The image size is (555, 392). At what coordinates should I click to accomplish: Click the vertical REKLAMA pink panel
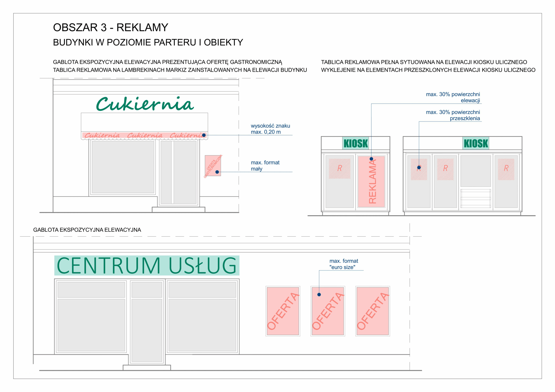(x=371, y=181)
